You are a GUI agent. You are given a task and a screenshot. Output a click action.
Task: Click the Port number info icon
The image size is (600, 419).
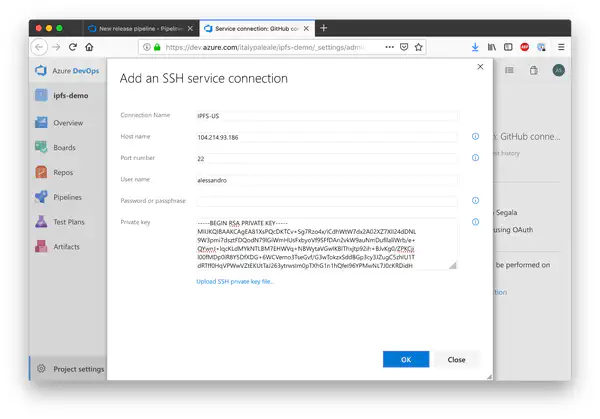[475, 158]
